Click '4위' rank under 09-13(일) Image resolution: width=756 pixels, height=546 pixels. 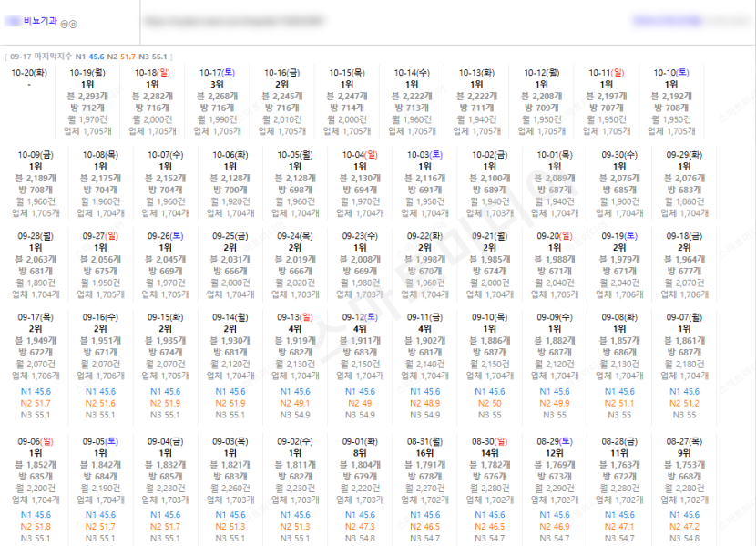point(295,329)
